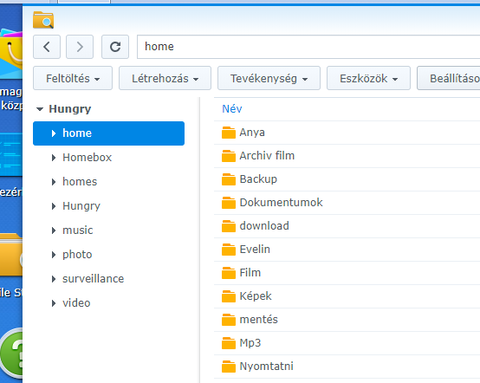This screenshot has height=383, width=480.
Task: Open the Anya folder icon
Action: point(229,132)
